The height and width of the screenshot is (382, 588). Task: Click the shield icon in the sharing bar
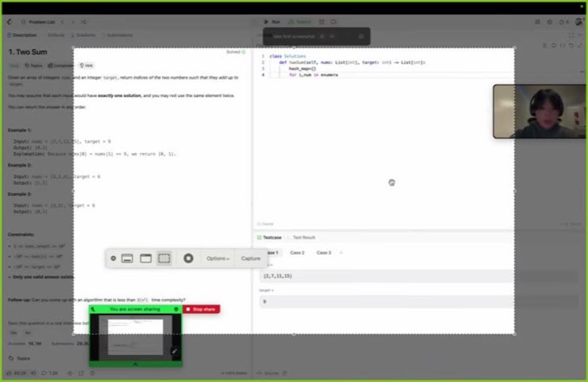(x=176, y=309)
